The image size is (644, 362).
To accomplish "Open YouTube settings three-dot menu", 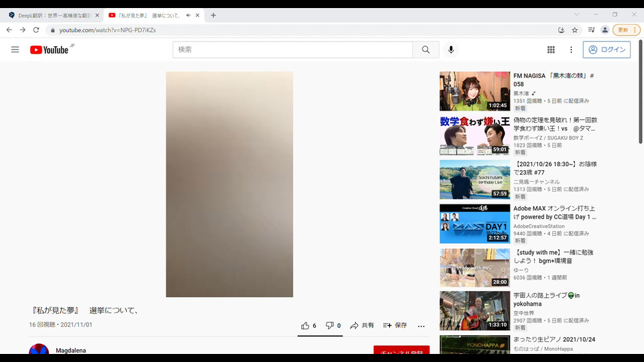I will pyautogui.click(x=571, y=50).
